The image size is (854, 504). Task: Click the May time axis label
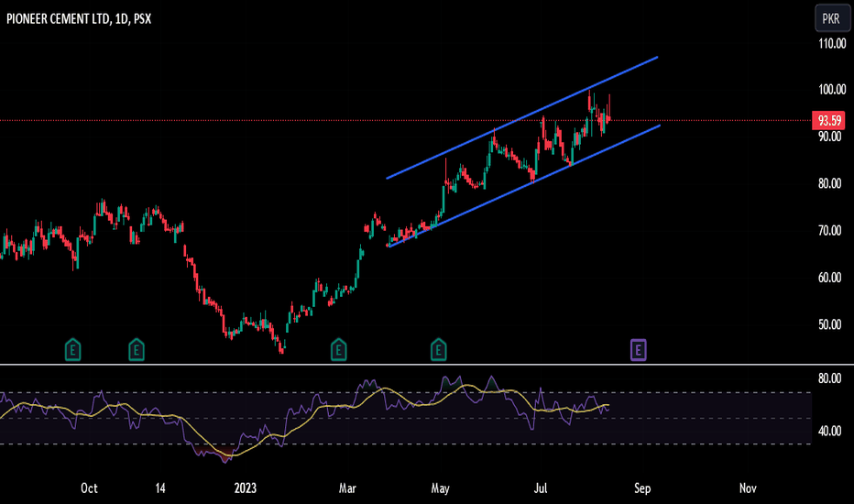point(440,488)
